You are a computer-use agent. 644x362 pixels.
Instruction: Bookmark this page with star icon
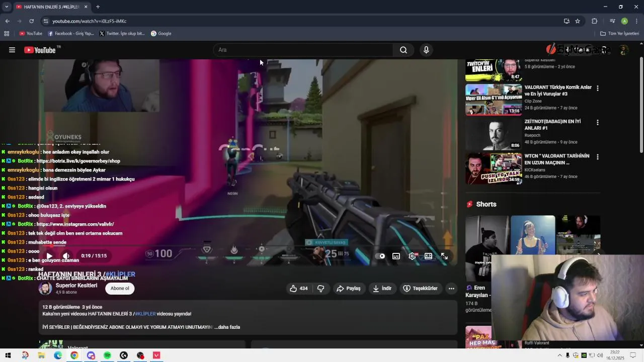tap(578, 21)
